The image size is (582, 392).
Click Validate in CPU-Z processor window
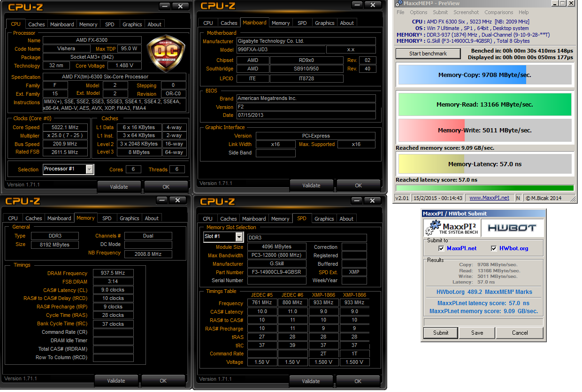pyautogui.click(x=119, y=186)
